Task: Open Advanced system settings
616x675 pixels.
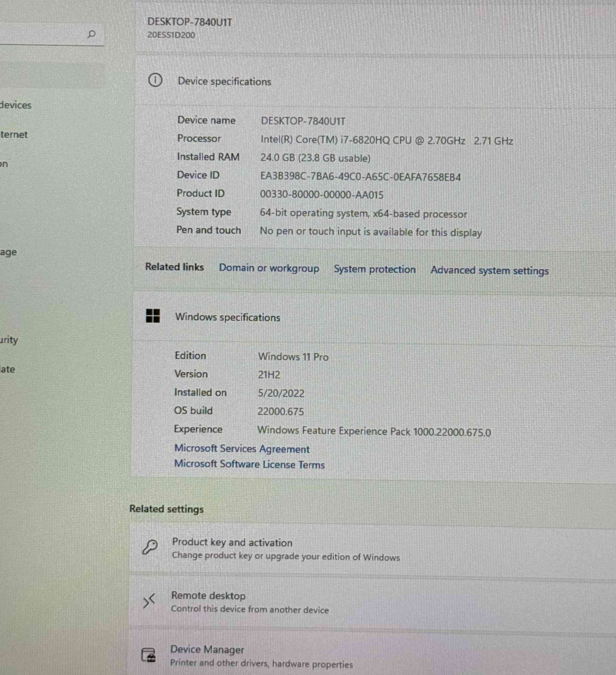Action: pos(489,270)
